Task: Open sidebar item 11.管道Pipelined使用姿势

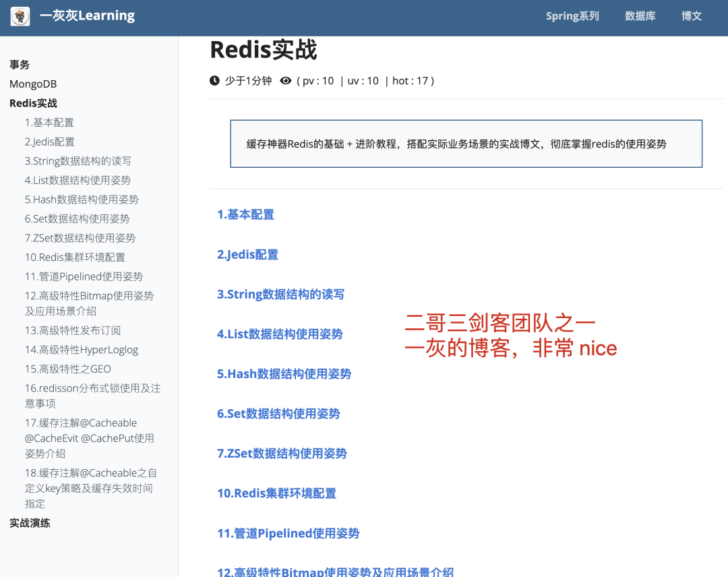Action: point(84,276)
